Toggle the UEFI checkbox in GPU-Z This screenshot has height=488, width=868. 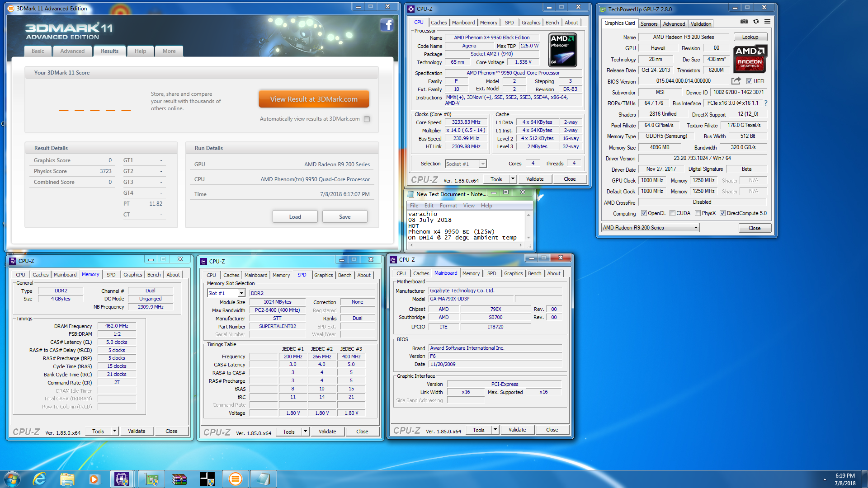(749, 81)
